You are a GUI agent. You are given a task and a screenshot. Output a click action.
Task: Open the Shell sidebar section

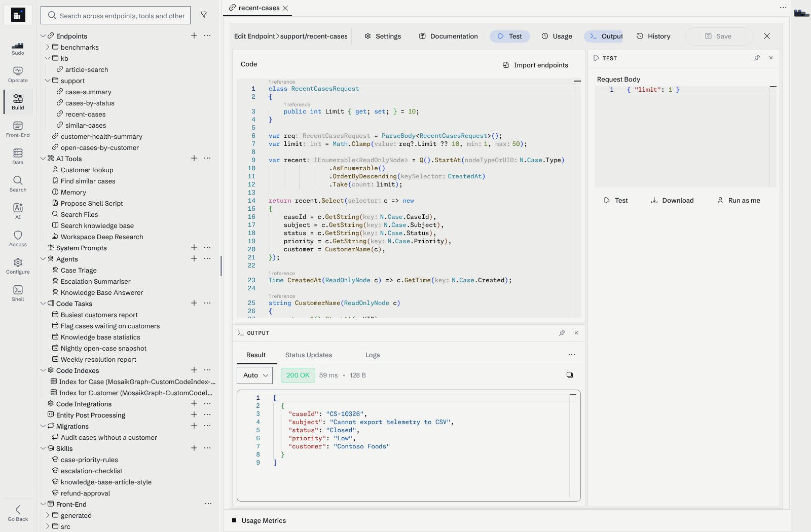(18, 293)
